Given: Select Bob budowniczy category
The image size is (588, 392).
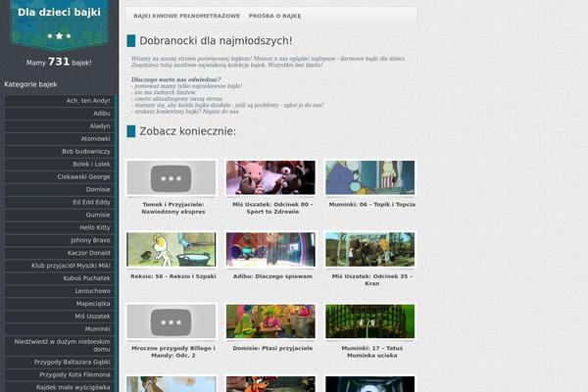Looking at the screenshot, I should [60, 152].
